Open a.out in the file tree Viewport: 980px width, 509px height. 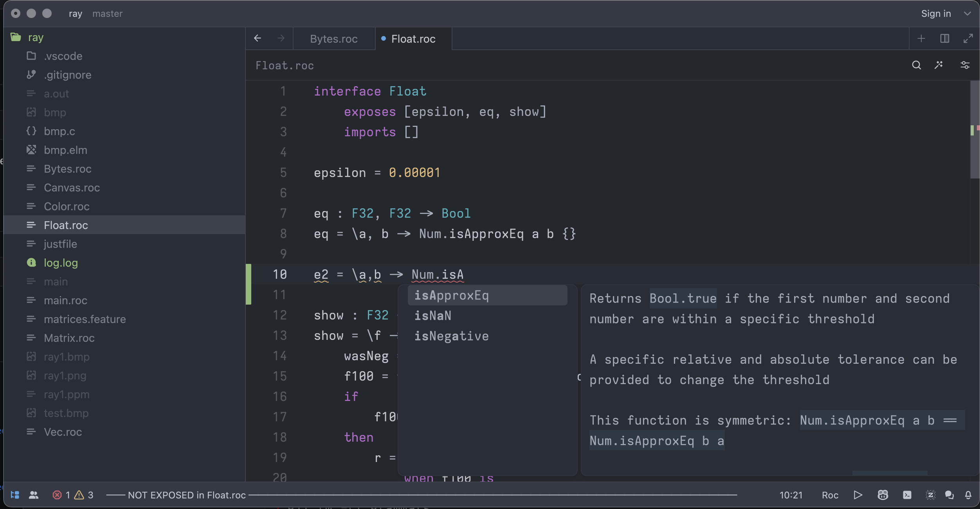pos(124,94)
